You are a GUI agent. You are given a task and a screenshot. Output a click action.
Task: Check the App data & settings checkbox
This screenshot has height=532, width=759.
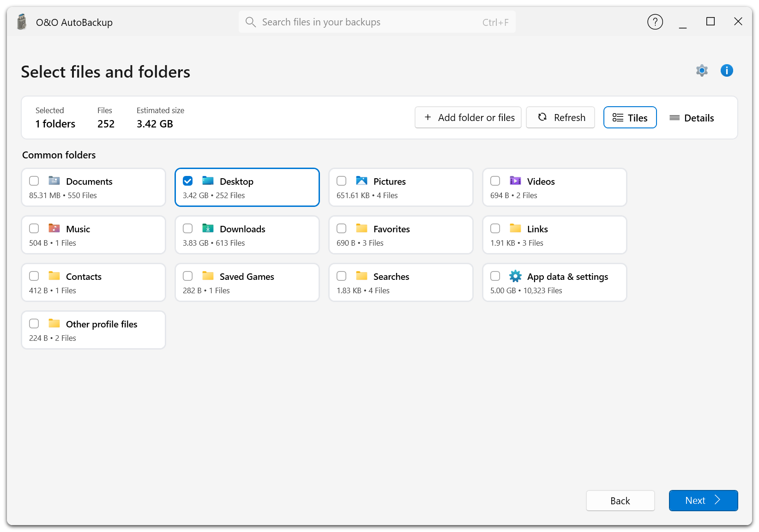pyautogui.click(x=495, y=276)
